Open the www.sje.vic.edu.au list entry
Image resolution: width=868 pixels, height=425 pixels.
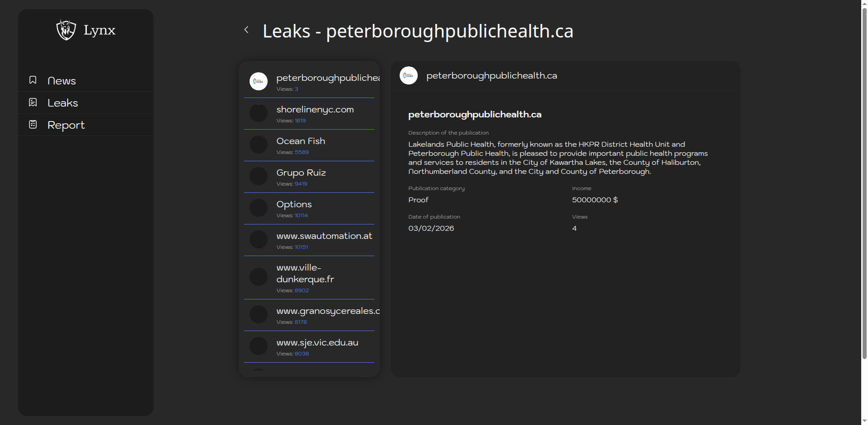pos(317,343)
